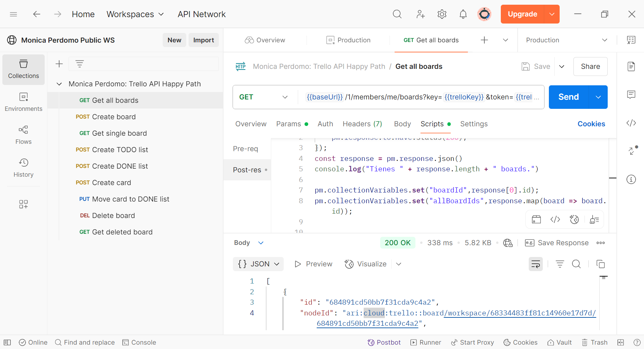Screen dimensions: 644x349
Task: Open settings gear icon
Action: (x=442, y=14)
